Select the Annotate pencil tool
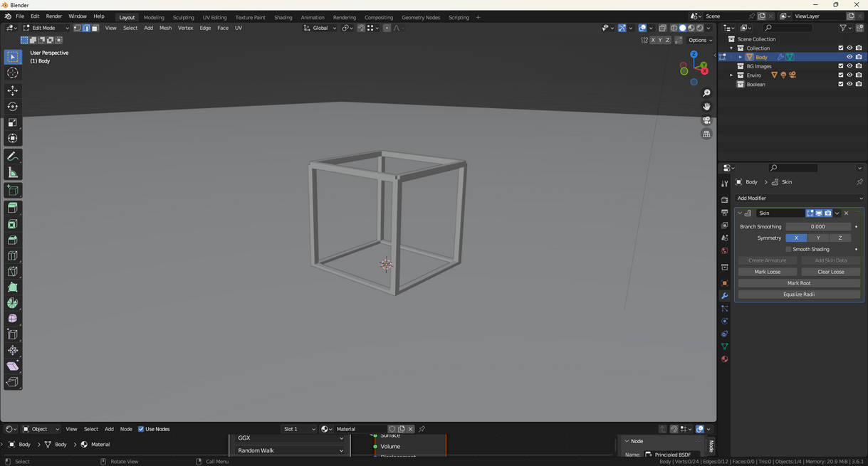 pyautogui.click(x=13, y=157)
